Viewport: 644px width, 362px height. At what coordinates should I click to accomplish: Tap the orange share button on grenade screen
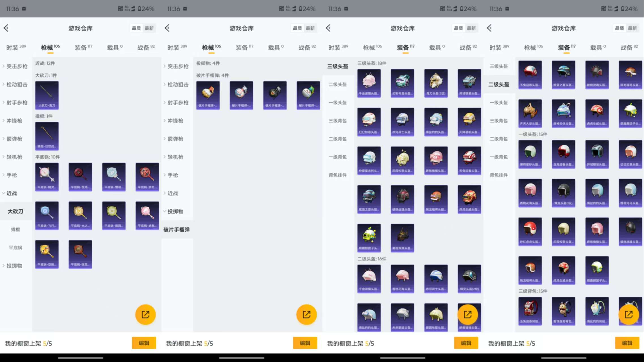coord(306,314)
